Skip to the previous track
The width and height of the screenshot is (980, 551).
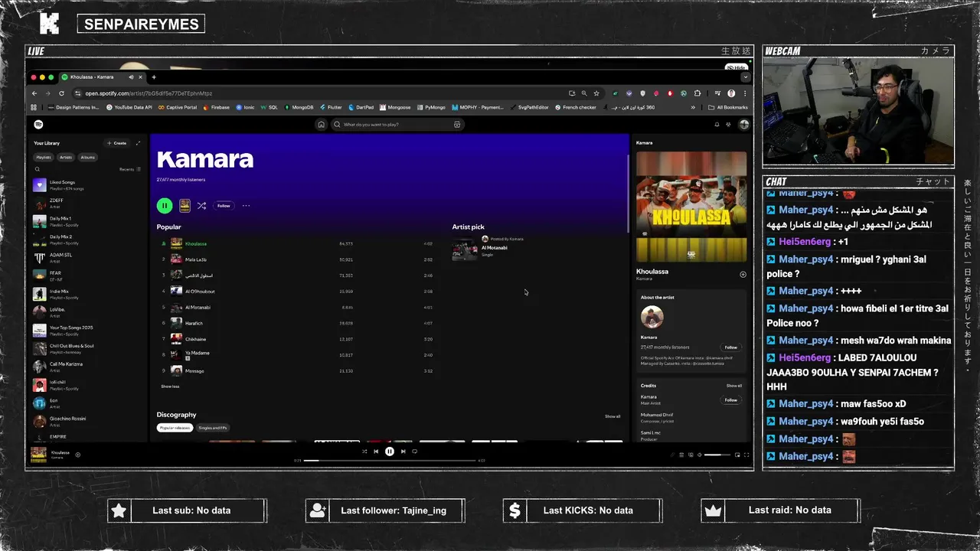tap(376, 452)
